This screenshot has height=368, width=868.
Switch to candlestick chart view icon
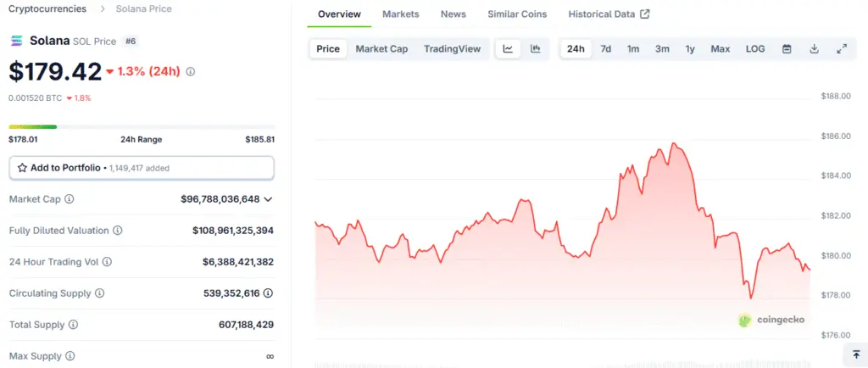pos(536,48)
